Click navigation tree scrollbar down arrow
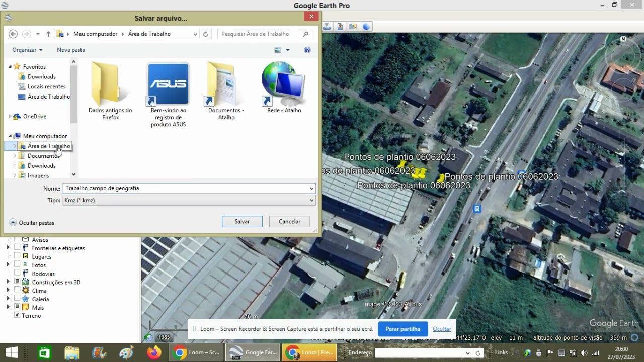Image resolution: width=644 pixels, height=362 pixels. click(73, 174)
